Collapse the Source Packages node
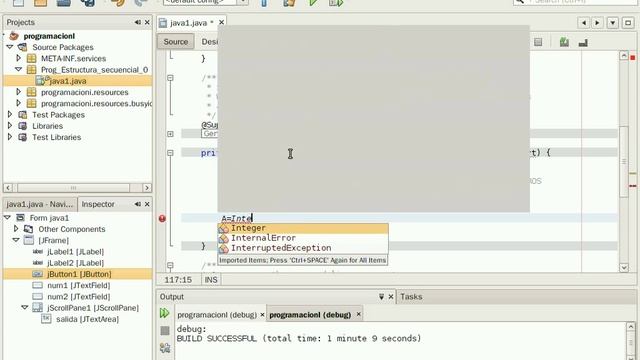The height and width of the screenshot is (360, 640). (10, 47)
